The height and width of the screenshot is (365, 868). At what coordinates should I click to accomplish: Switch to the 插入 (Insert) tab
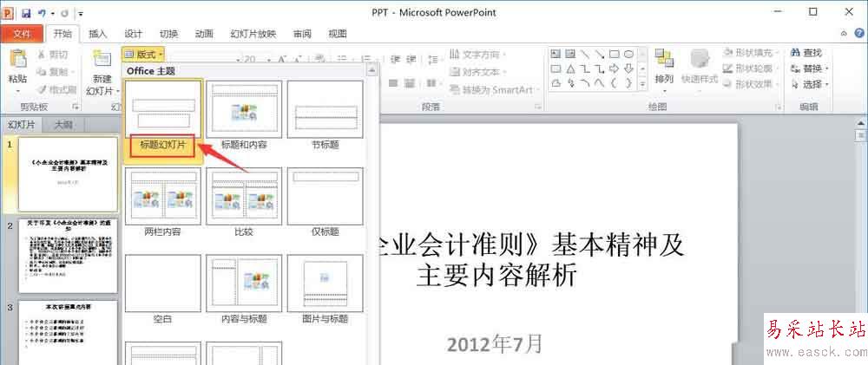[98, 34]
